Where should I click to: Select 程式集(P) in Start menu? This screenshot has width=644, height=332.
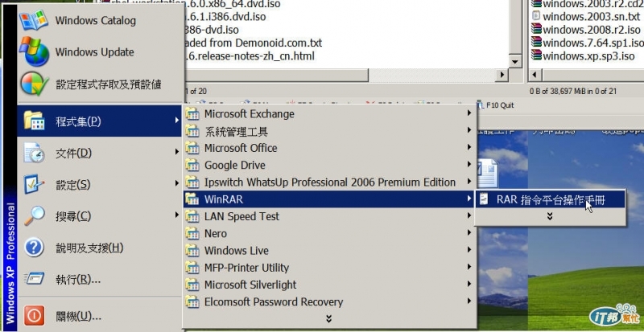[100, 121]
